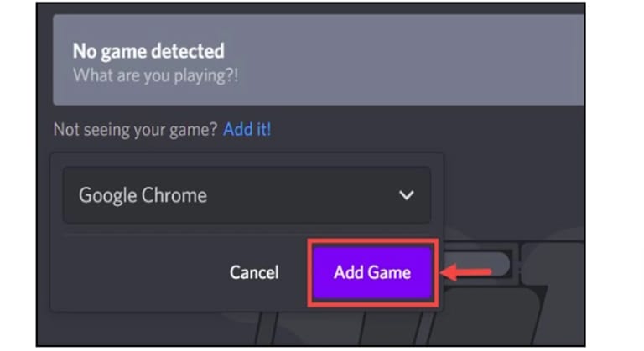Cancel adding a game
This screenshot has height=351, width=644.
click(254, 272)
